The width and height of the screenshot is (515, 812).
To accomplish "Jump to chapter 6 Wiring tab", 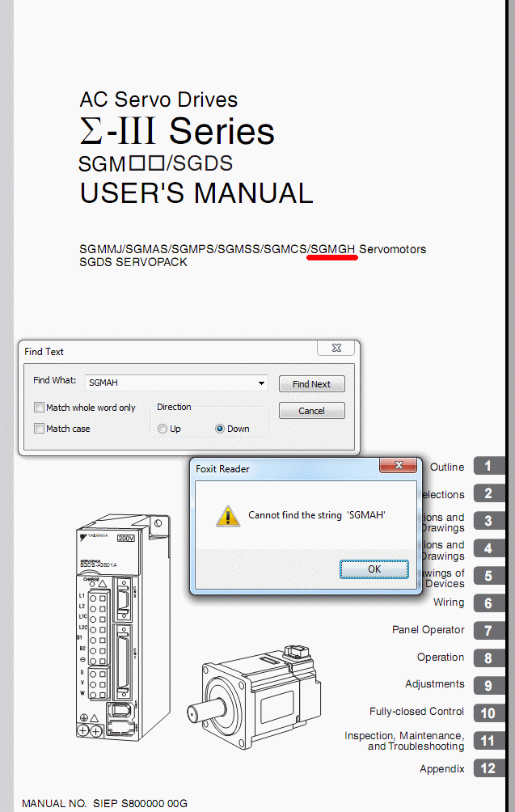I will click(x=488, y=603).
